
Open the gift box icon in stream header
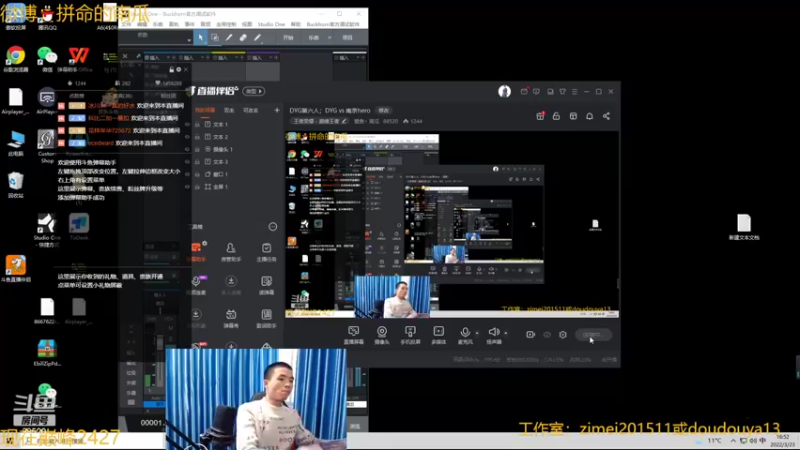click(540, 116)
